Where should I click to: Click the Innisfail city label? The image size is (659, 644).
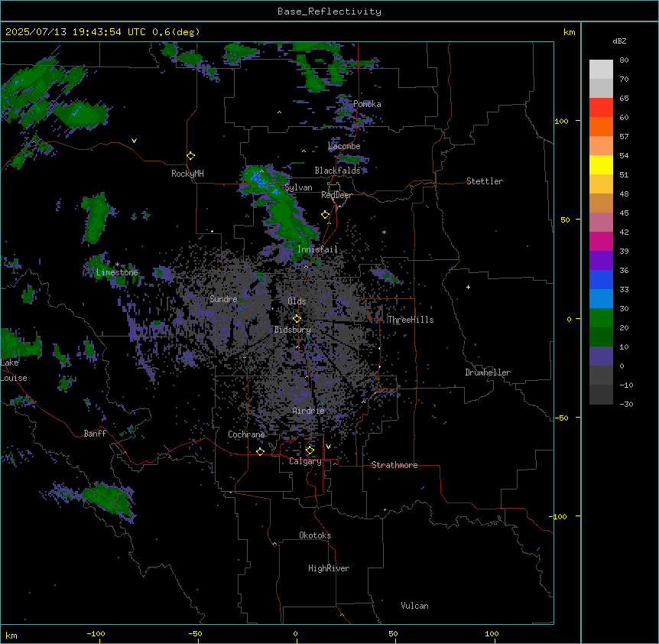pyautogui.click(x=317, y=249)
